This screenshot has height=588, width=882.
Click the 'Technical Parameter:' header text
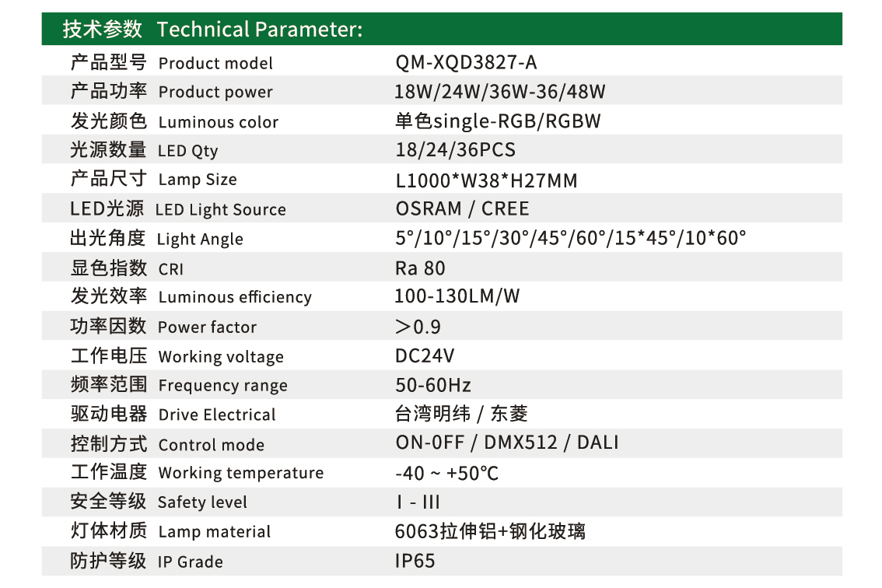coord(259,30)
